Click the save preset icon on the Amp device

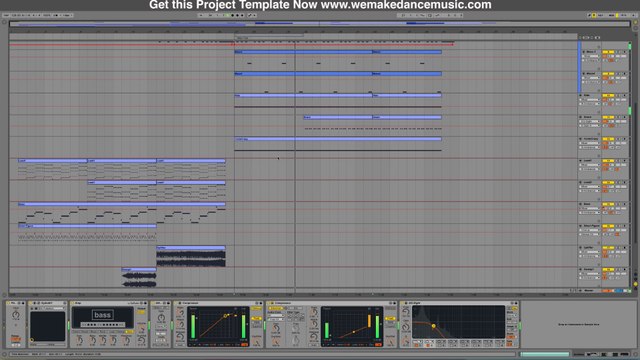[145, 303]
